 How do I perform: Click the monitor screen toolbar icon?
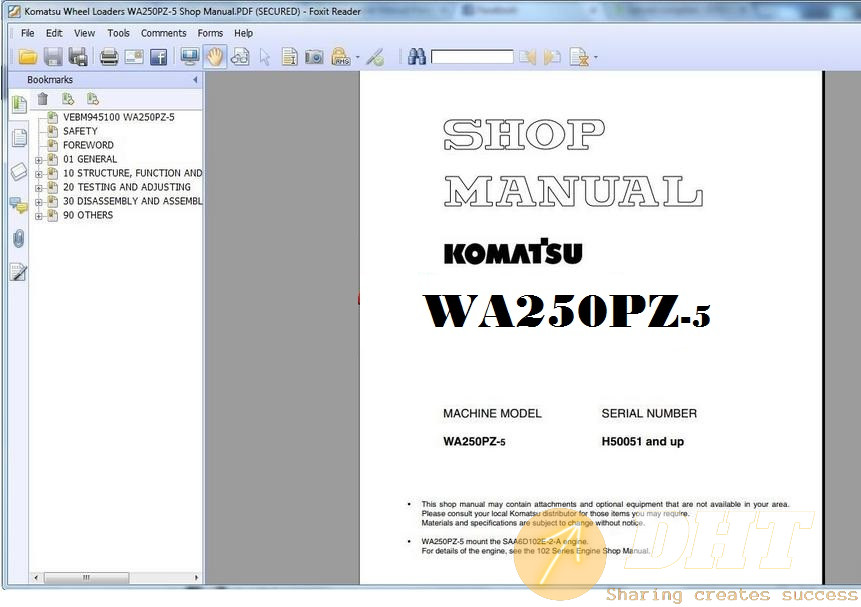point(190,57)
